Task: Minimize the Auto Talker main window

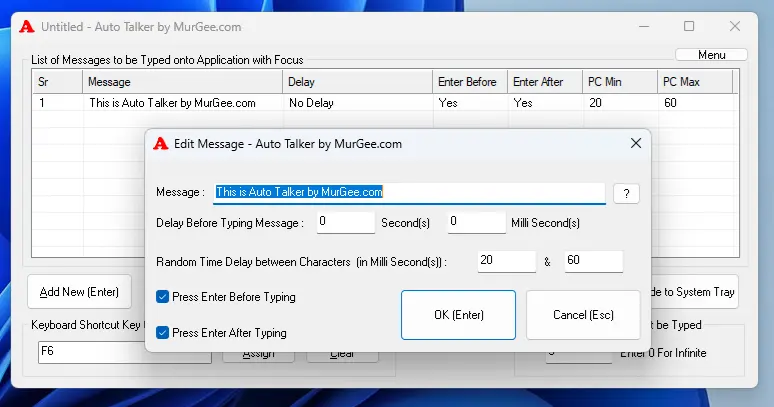Action: coord(644,26)
